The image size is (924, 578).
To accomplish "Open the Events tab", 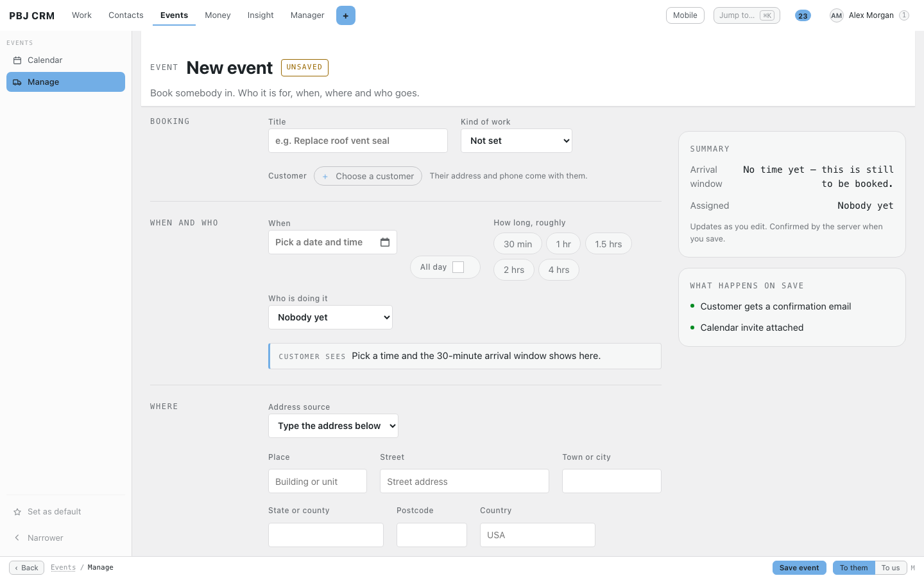I will [174, 15].
